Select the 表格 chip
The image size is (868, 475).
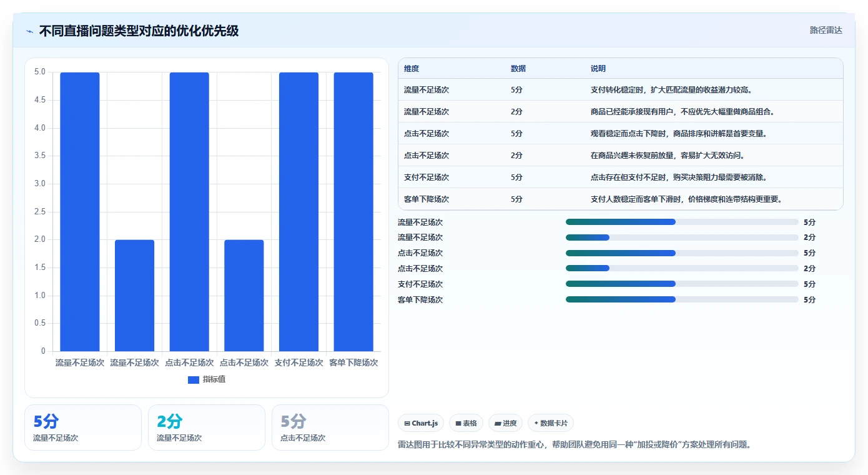tap(466, 423)
